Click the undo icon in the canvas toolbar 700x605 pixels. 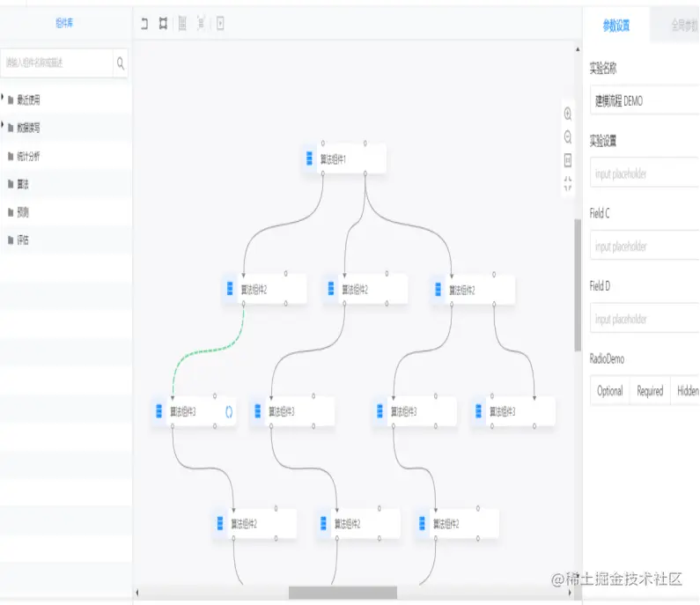coord(144,23)
